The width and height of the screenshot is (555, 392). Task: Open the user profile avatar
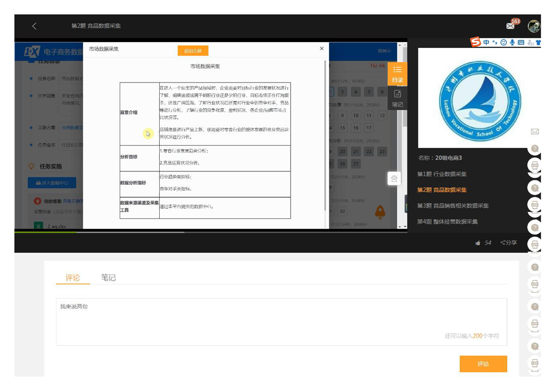[x=533, y=26]
